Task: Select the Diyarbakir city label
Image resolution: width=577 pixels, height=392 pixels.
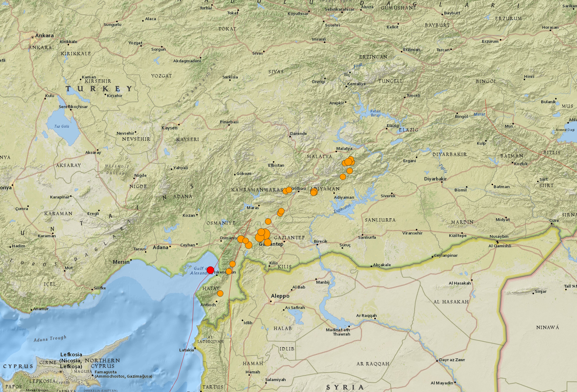Action: 435,179
